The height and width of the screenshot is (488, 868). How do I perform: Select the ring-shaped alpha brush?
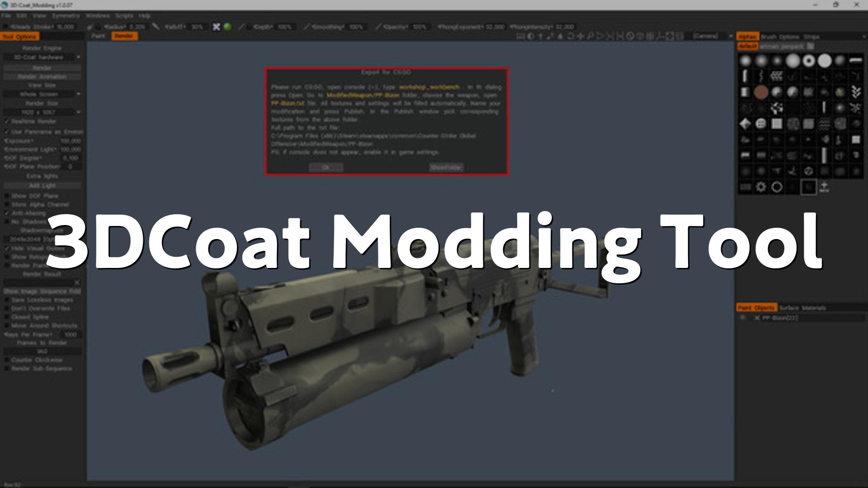pyautogui.click(x=809, y=61)
